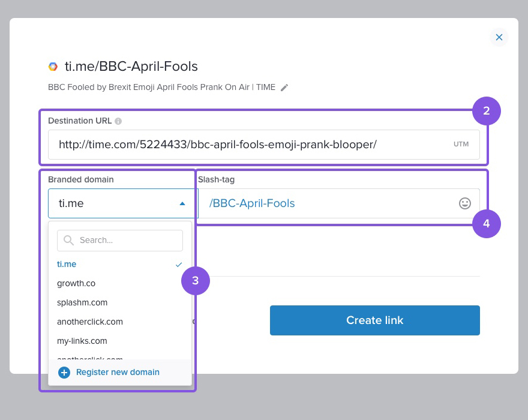Edit the link title with pencil icon
528x420 pixels.
pyautogui.click(x=284, y=88)
